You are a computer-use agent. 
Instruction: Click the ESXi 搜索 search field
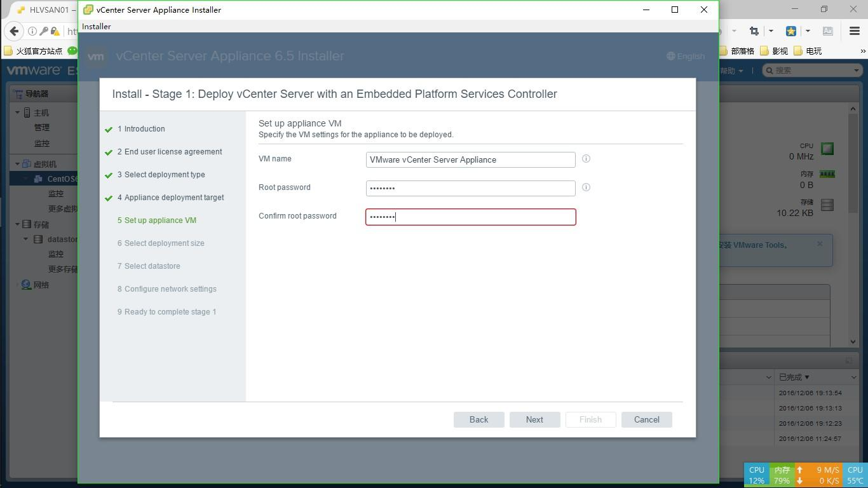coord(812,71)
